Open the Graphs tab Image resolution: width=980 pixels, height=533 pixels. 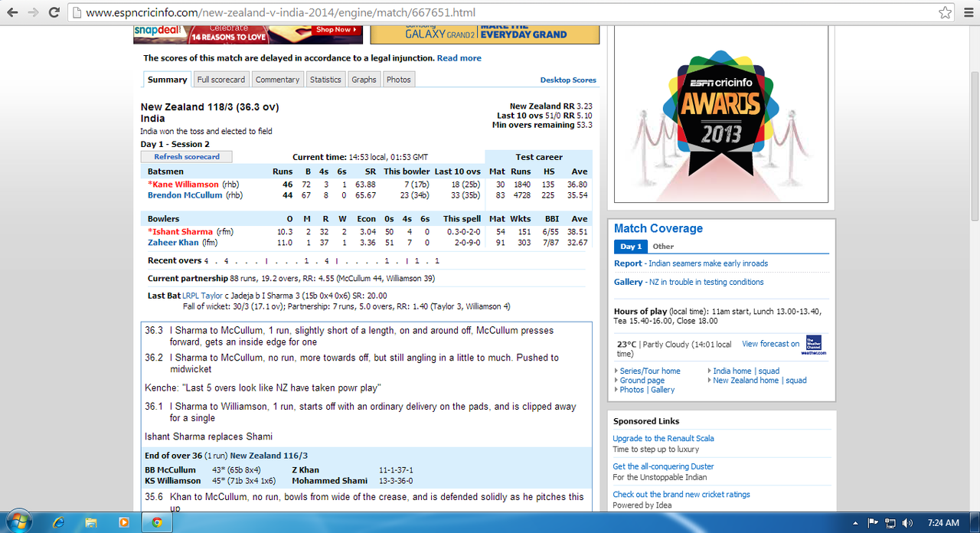[x=364, y=80]
